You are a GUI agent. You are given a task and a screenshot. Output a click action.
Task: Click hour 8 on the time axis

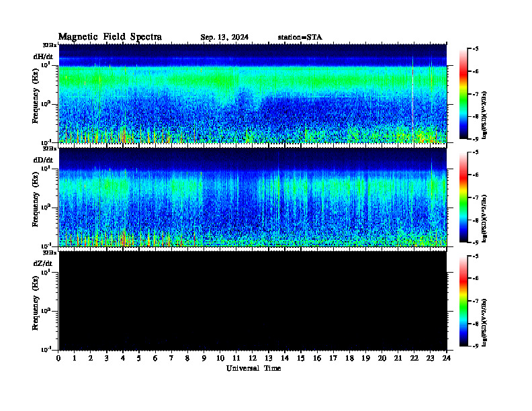coord(187,358)
